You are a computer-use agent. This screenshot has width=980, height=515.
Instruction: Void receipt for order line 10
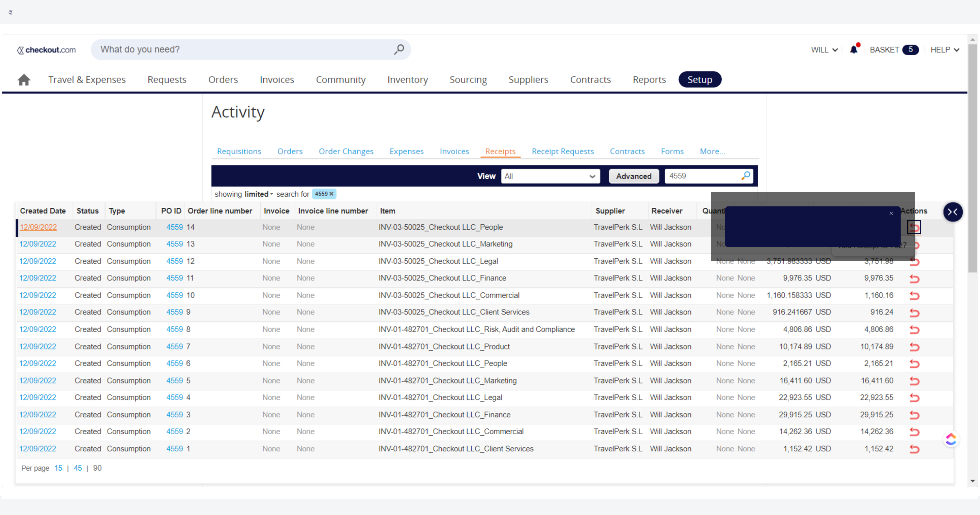point(914,296)
